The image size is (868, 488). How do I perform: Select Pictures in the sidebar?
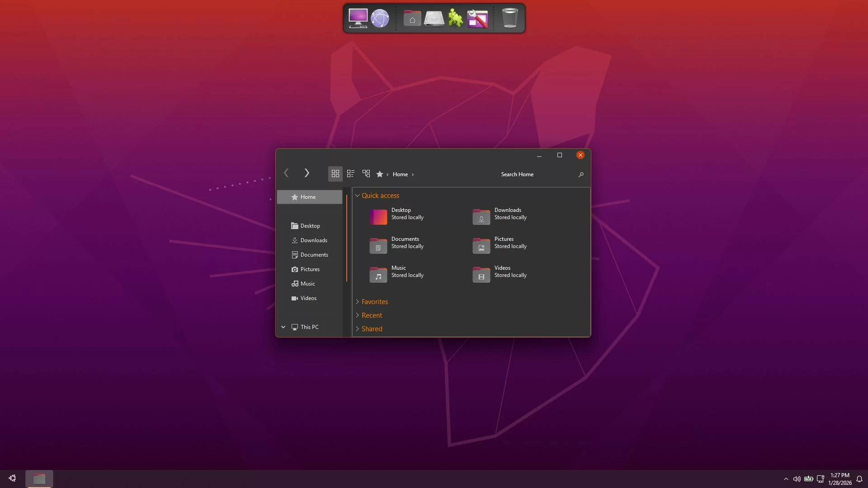coord(310,269)
